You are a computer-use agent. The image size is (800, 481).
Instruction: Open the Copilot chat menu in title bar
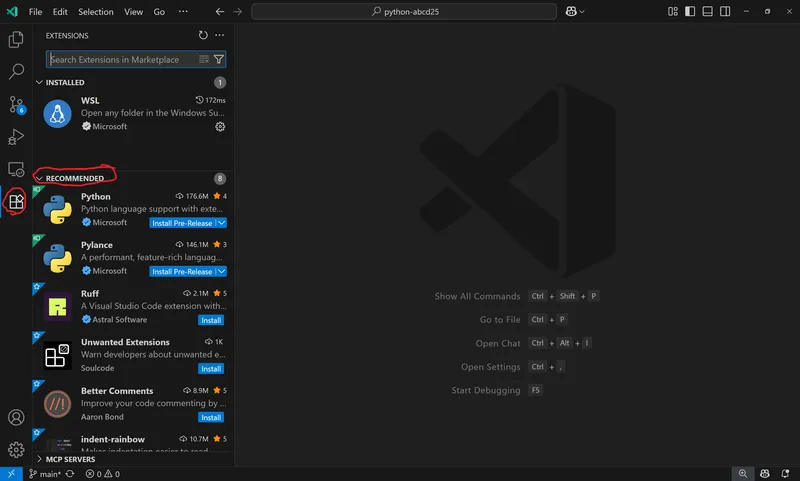[x=575, y=11]
